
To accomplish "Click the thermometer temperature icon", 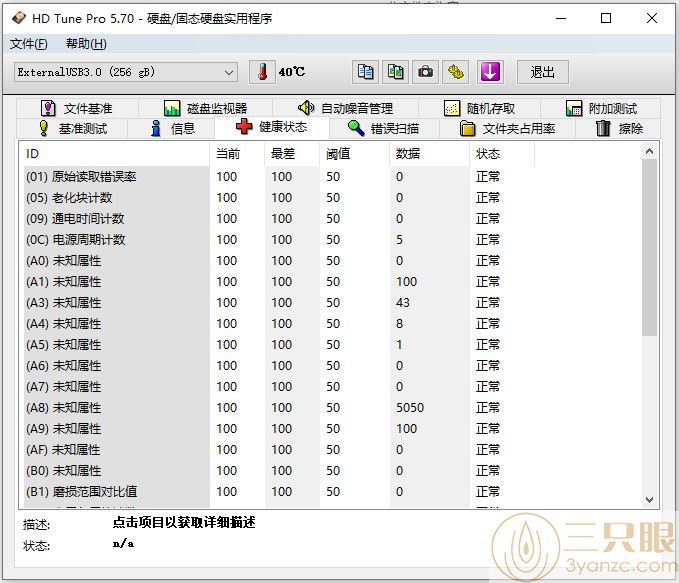I will pyautogui.click(x=262, y=72).
